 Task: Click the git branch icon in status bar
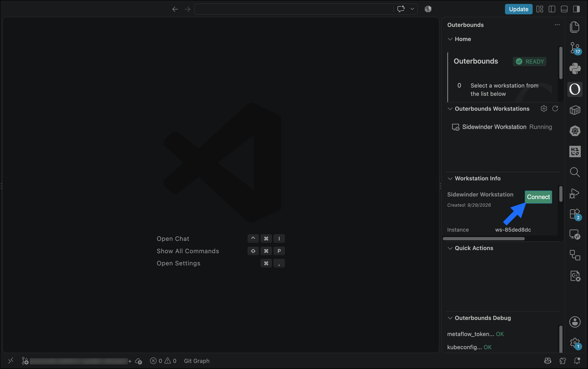click(25, 361)
